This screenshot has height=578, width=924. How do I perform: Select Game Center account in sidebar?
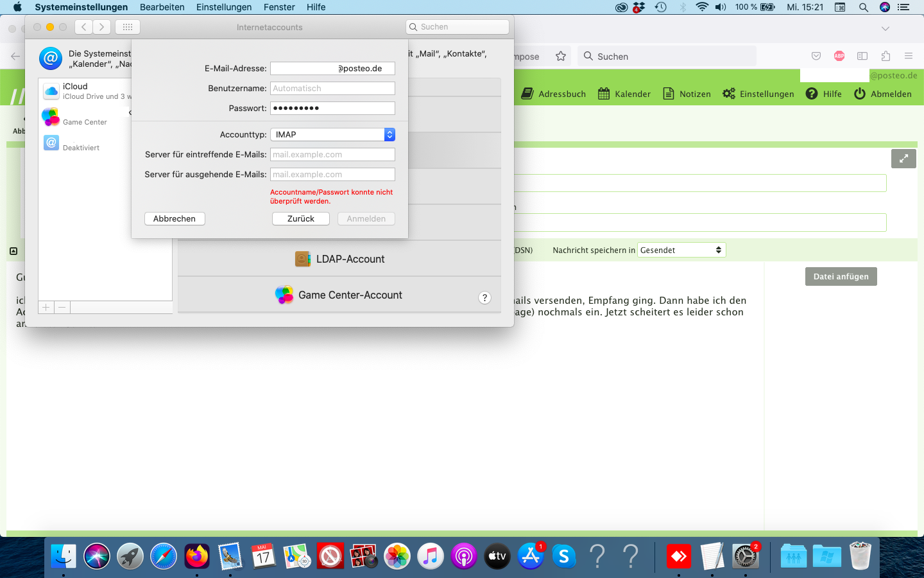(85, 118)
